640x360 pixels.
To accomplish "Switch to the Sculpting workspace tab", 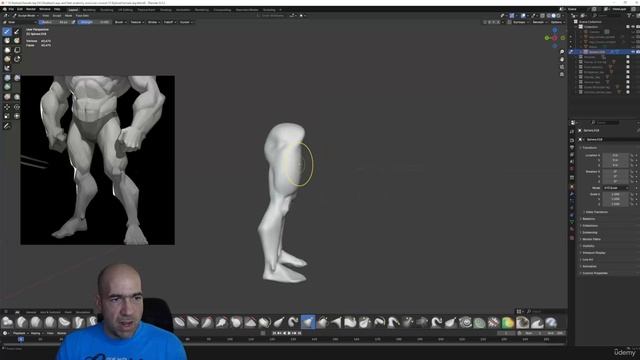I will 107,9.
